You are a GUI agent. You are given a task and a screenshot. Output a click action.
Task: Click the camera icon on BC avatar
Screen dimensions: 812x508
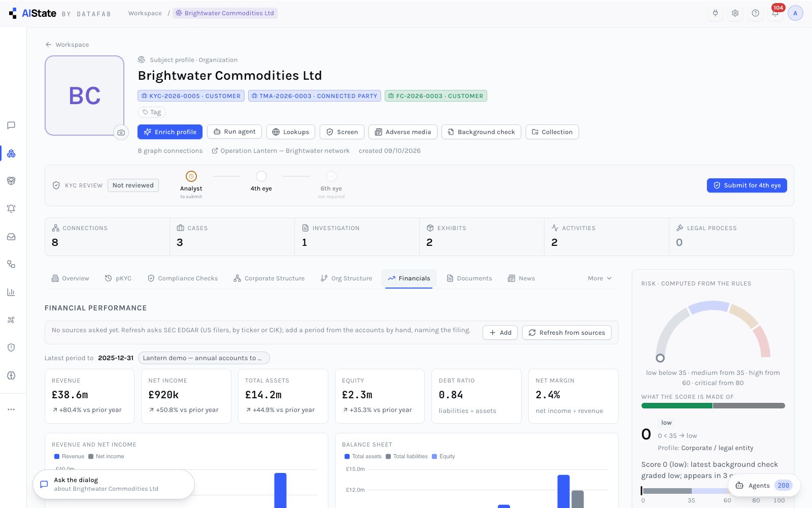click(121, 133)
